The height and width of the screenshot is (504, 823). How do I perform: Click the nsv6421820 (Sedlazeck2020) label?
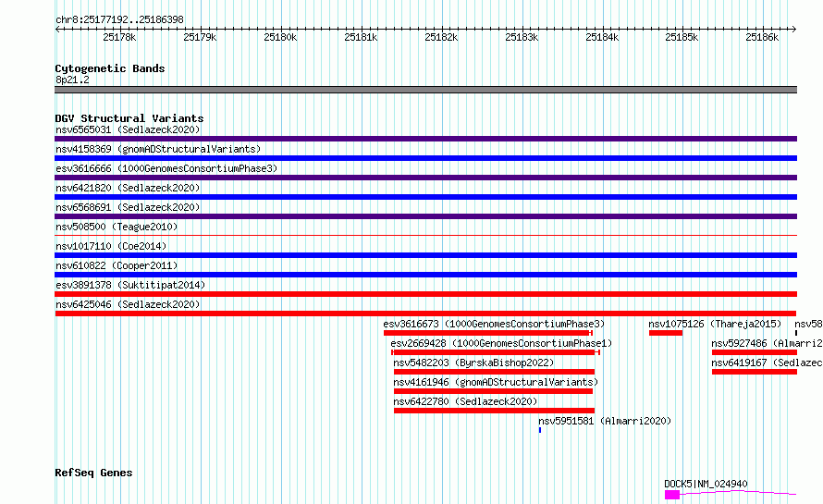(x=128, y=188)
